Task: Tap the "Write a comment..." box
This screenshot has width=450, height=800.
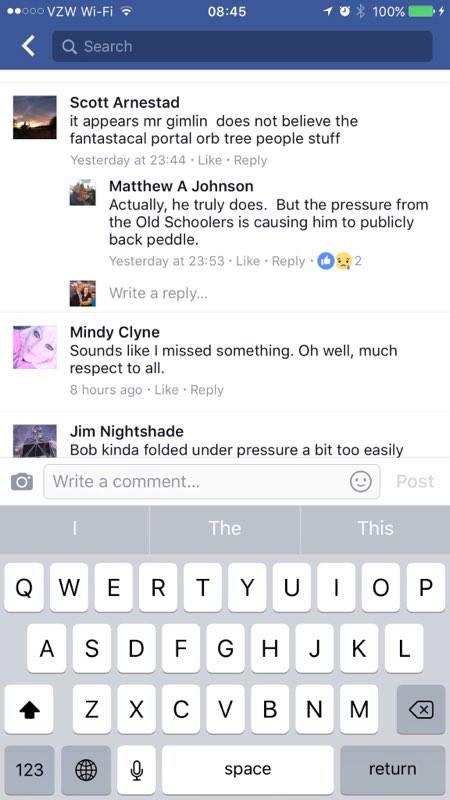Action: pyautogui.click(x=212, y=481)
